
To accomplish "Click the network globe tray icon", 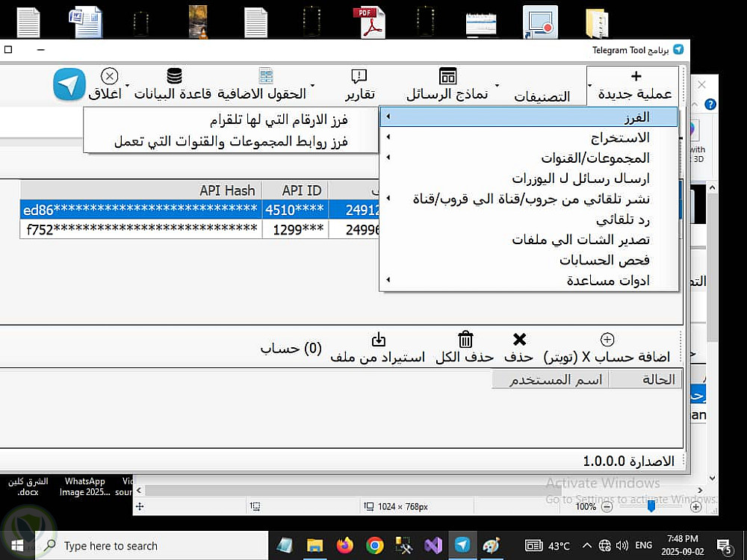I will tap(604, 546).
